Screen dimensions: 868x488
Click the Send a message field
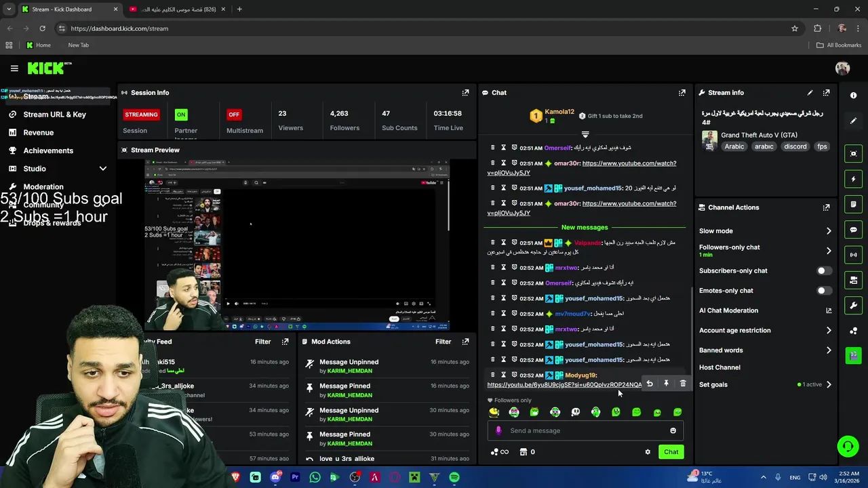tap(585, 430)
